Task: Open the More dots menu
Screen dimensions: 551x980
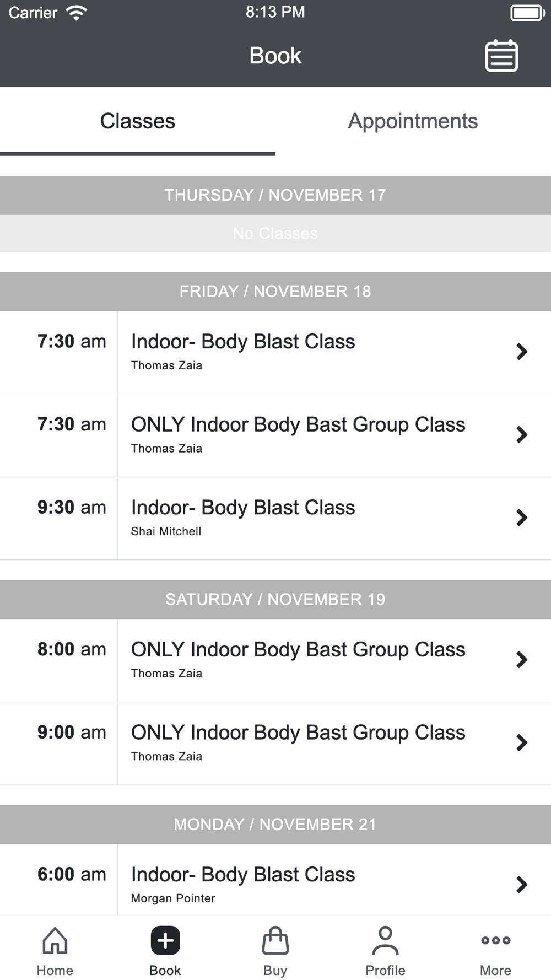Action: pyautogui.click(x=495, y=940)
